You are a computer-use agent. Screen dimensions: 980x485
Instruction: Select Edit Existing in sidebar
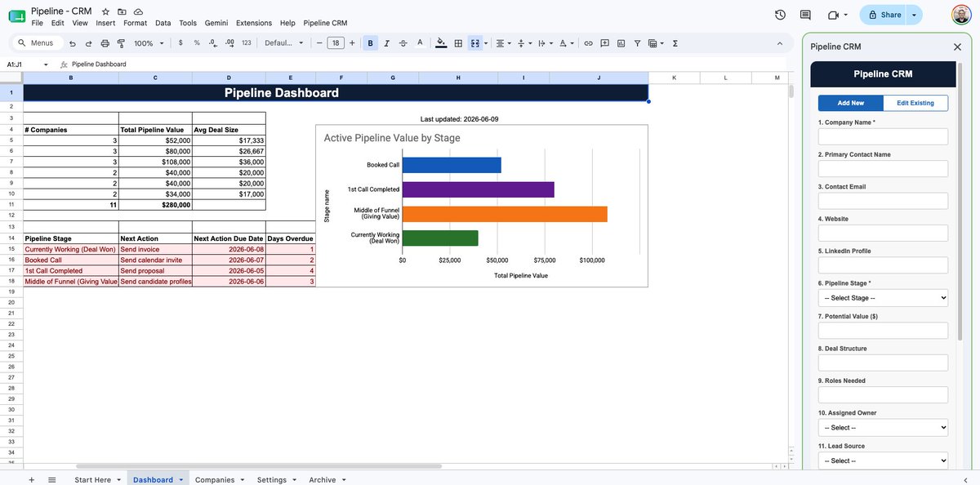(x=915, y=103)
